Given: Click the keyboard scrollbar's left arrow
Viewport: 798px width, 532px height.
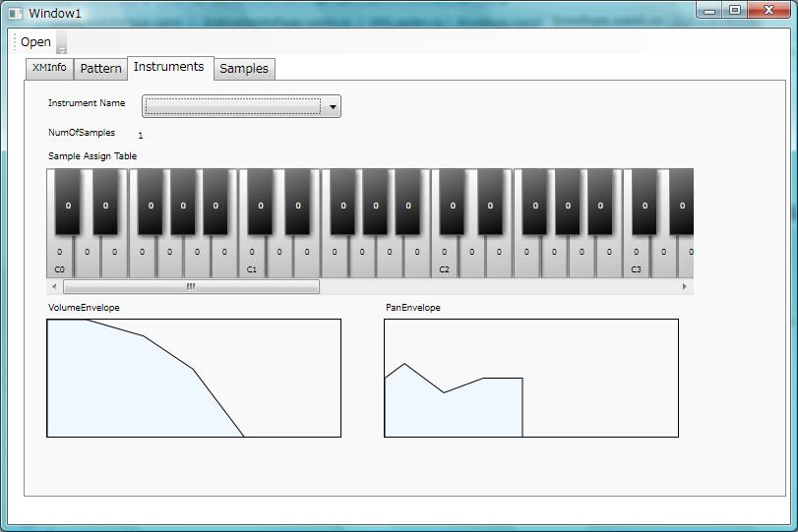Looking at the screenshot, I should [54, 287].
